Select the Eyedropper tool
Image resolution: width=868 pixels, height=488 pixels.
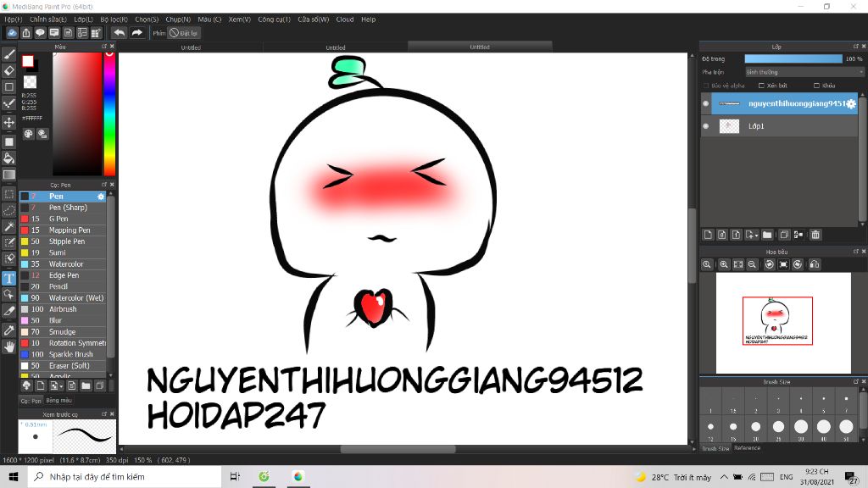click(8, 330)
